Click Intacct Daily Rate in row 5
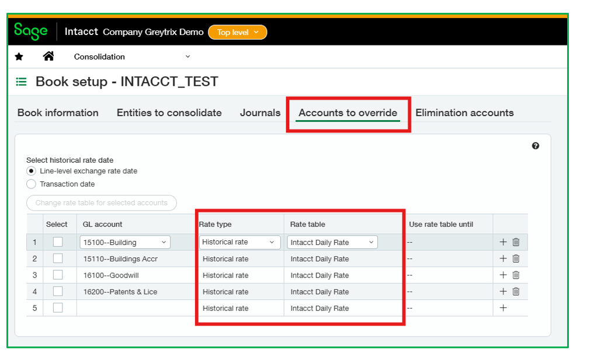 pos(319,309)
